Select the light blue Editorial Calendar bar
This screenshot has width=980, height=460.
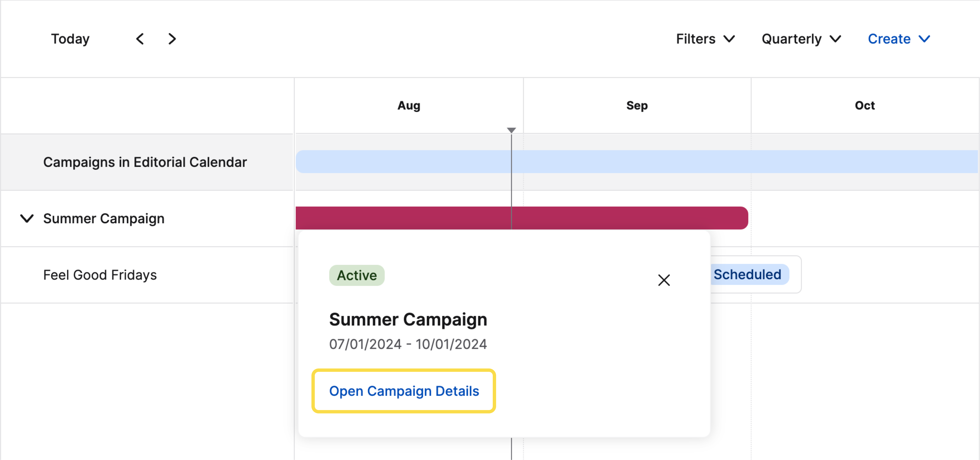(x=637, y=162)
